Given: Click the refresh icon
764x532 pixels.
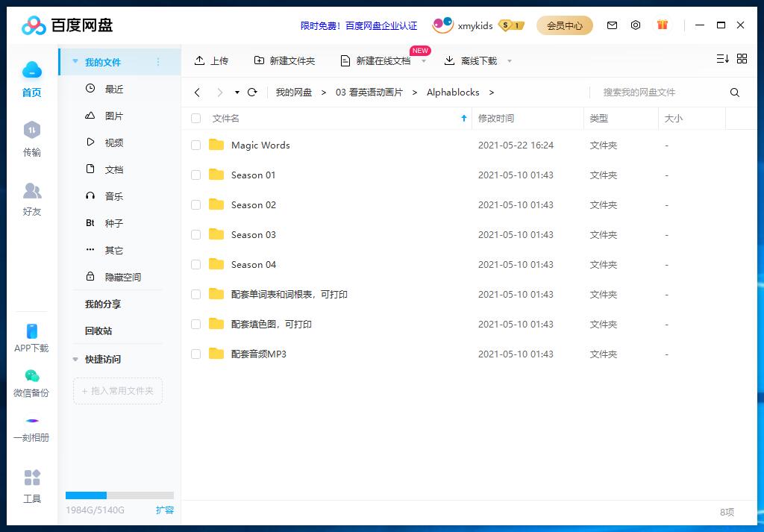Looking at the screenshot, I should click(x=252, y=92).
